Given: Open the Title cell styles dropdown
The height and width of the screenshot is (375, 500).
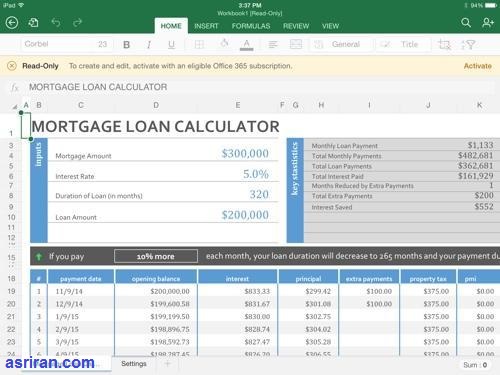Looking at the screenshot, I should (403, 44).
